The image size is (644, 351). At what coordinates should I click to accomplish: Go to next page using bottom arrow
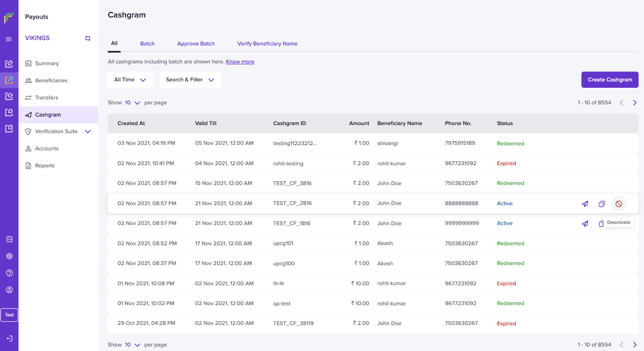(x=635, y=345)
